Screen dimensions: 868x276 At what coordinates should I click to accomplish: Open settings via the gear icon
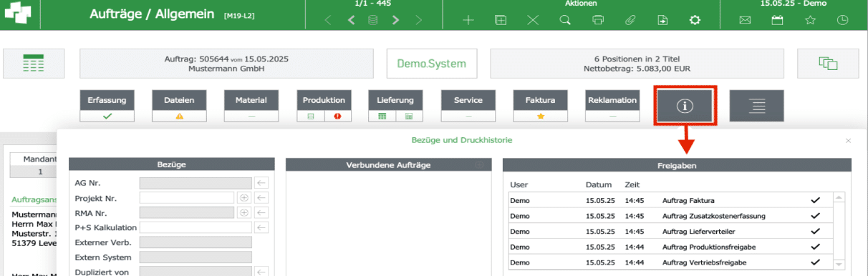(x=695, y=20)
